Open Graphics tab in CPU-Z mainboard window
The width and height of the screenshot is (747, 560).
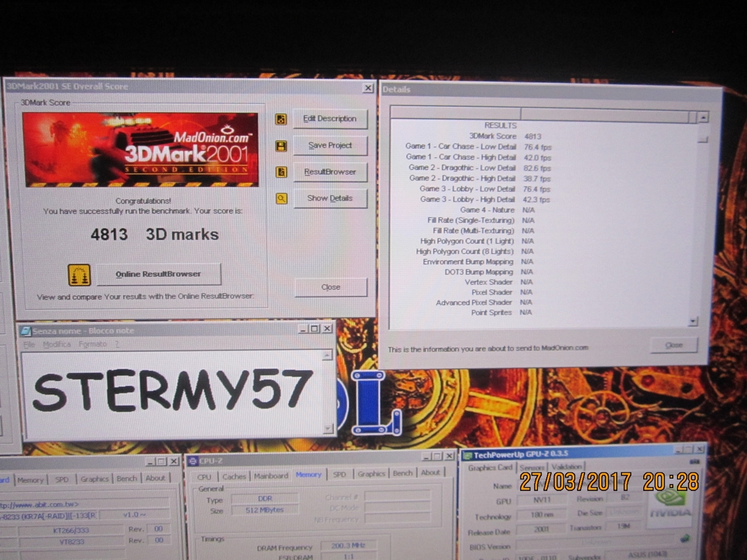click(94, 479)
